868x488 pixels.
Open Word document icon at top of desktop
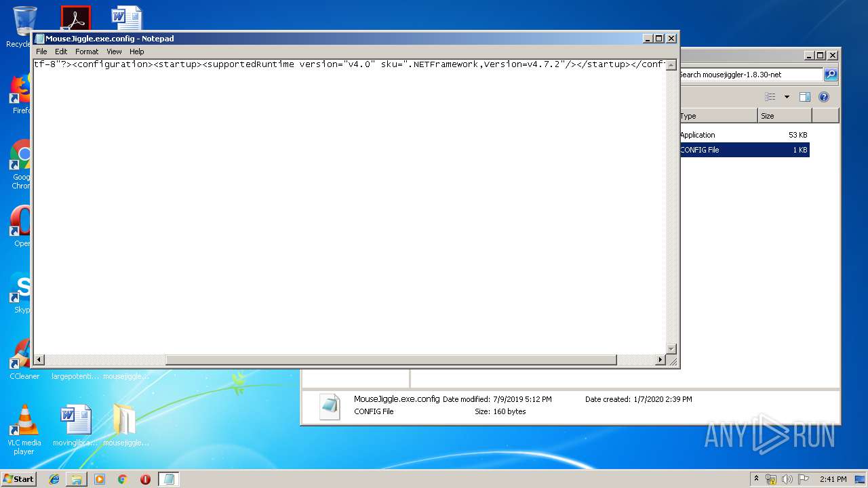click(x=127, y=18)
